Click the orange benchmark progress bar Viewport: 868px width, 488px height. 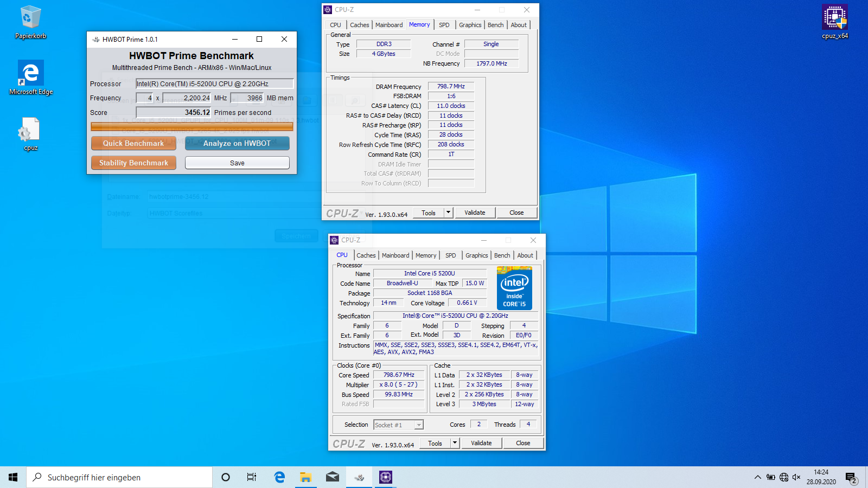tap(192, 127)
